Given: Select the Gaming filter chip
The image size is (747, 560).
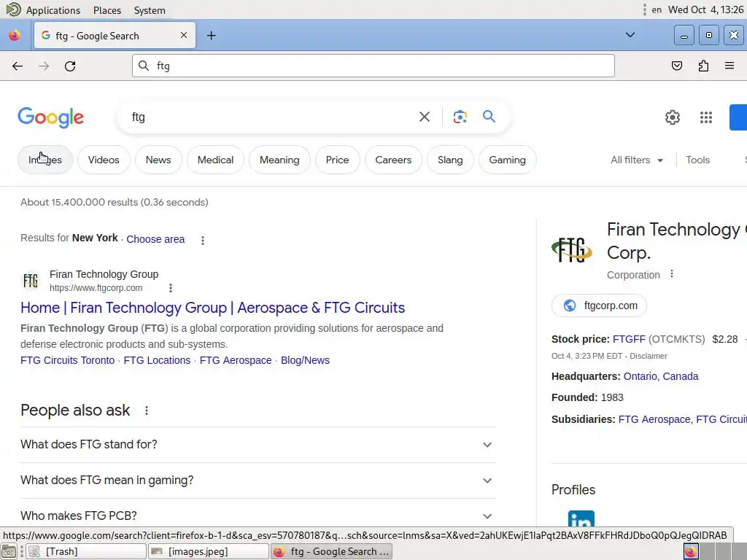Looking at the screenshot, I should pos(508,160).
